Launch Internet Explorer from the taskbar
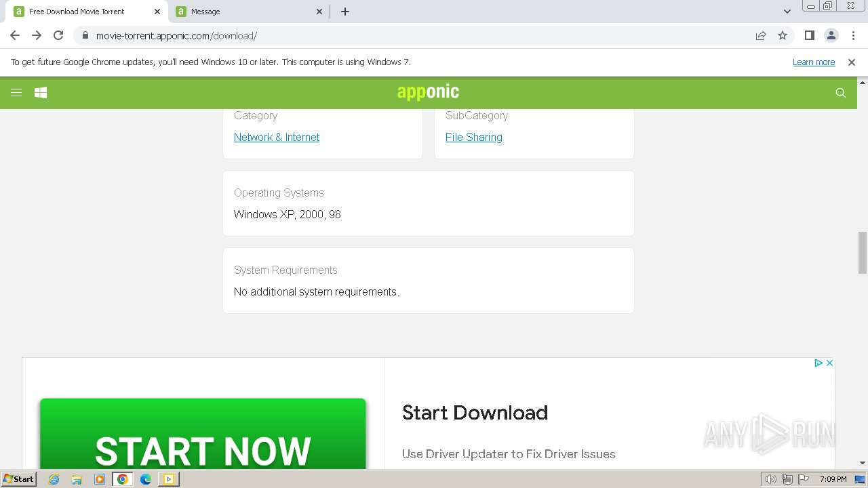868x488 pixels. pyautogui.click(x=54, y=479)
